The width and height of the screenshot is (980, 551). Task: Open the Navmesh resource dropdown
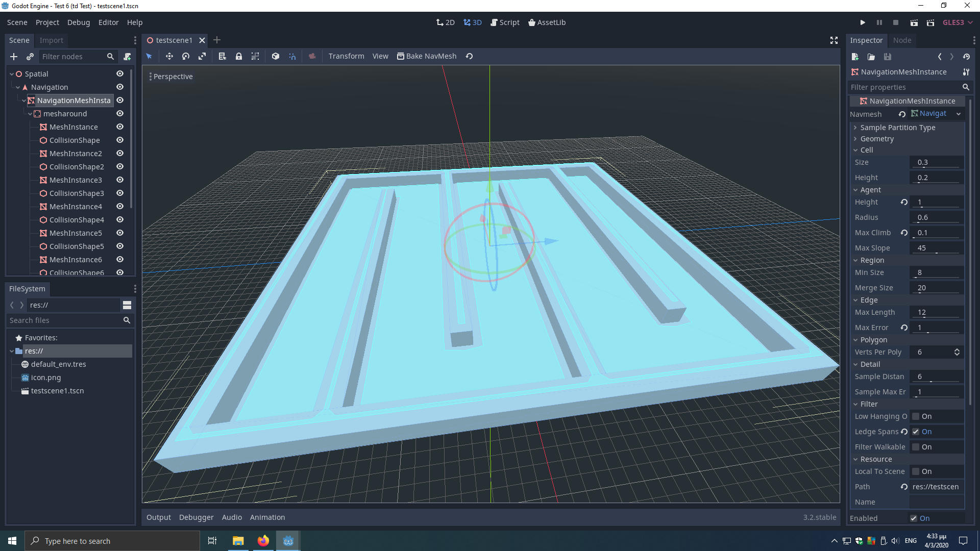tap(959, 114)
